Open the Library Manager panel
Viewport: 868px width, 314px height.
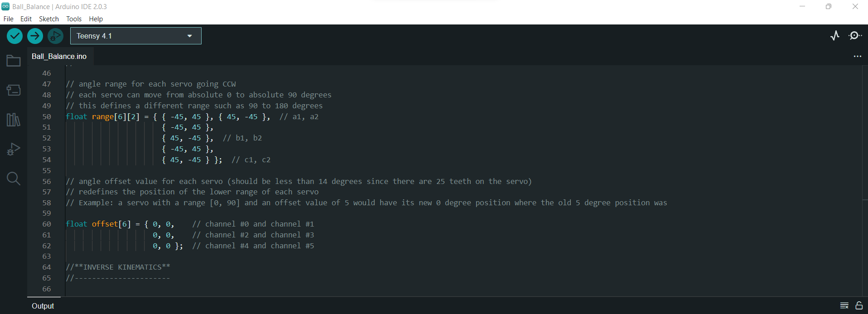tap(13, 120)
